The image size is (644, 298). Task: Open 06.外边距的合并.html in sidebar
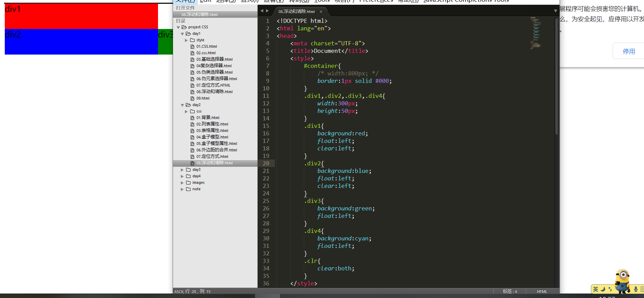click(217, 150)
